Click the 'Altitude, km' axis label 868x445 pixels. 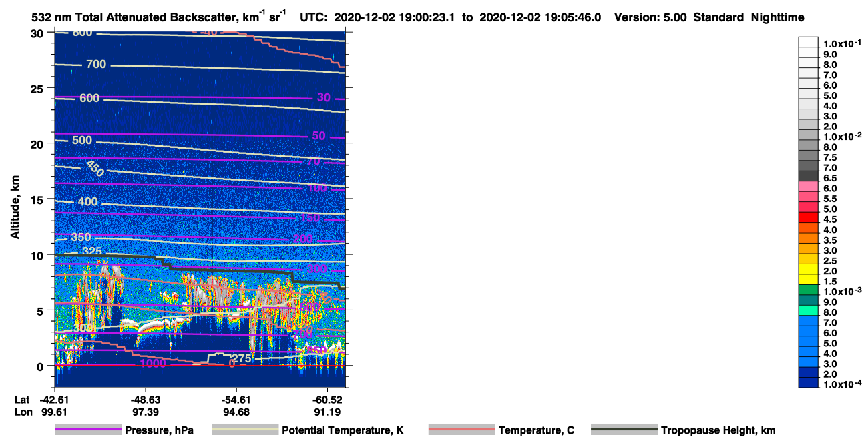15,209
